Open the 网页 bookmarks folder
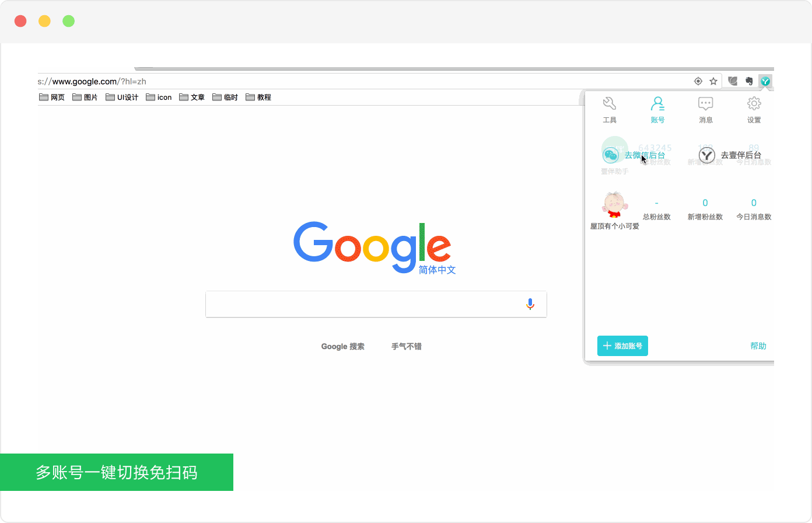The width and height of the screenshot is (812, 523). pyautogui.click(x=52, y=97)
